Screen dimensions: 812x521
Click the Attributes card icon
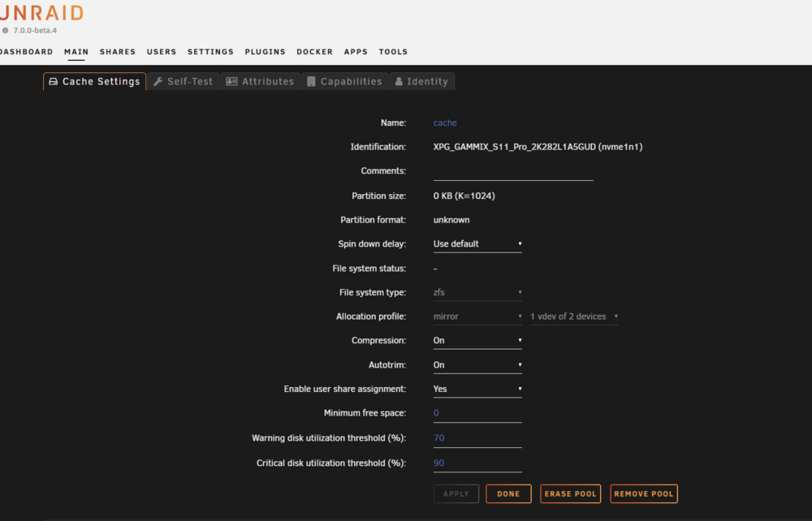(x=231, y=82)
